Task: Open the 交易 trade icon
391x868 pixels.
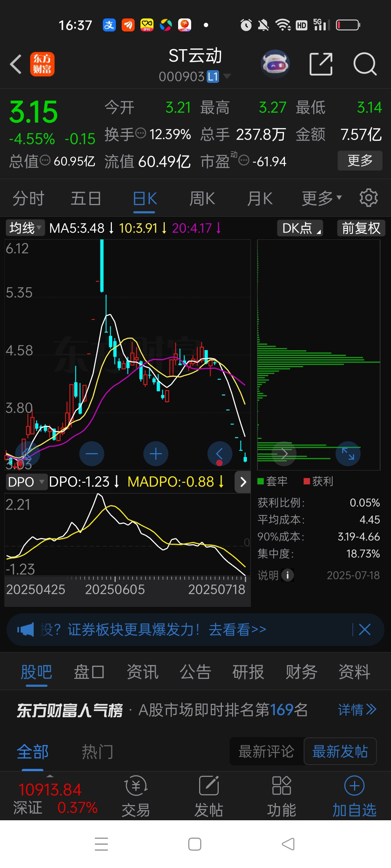Action: (136, 796)
